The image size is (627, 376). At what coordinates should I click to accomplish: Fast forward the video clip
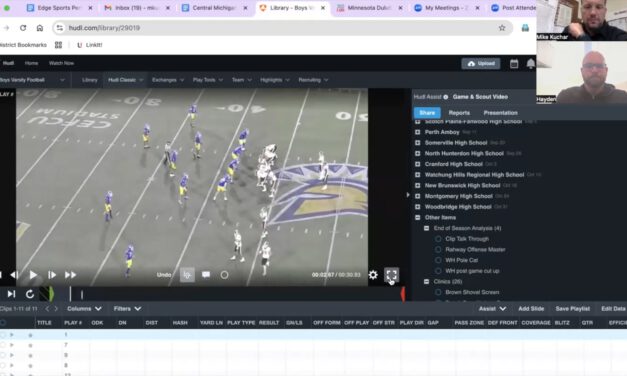pos(70,275)
